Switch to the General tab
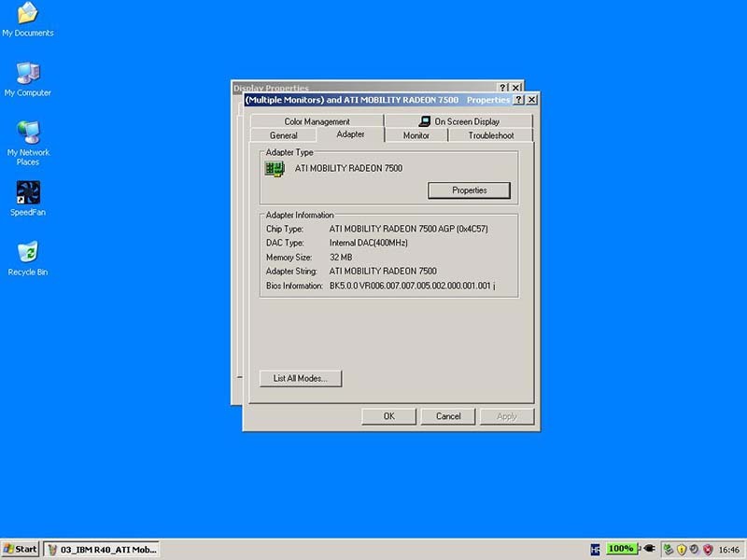This screenshot has width=747, height=560. 283,135
